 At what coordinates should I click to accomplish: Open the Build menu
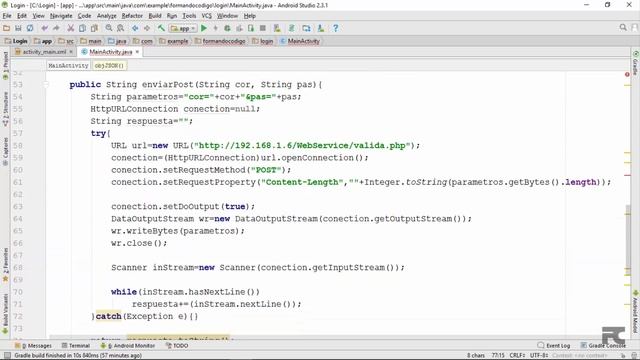155,16
